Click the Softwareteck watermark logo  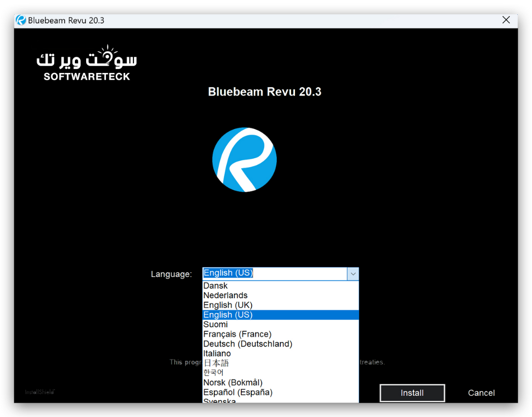87,64
